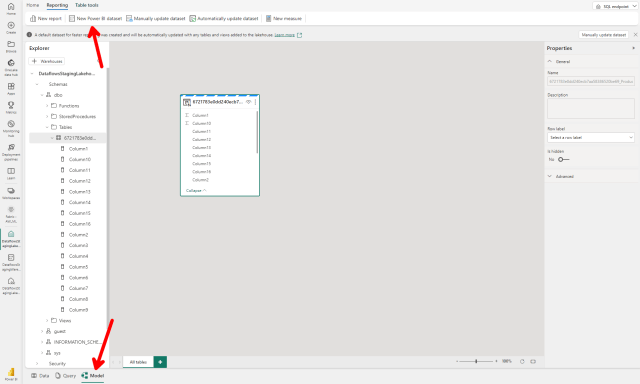Open the Browse folder icon in the left rail
The height and width of the screenshot is (384, 640).
pyautogui.click(x=11, y=47)
